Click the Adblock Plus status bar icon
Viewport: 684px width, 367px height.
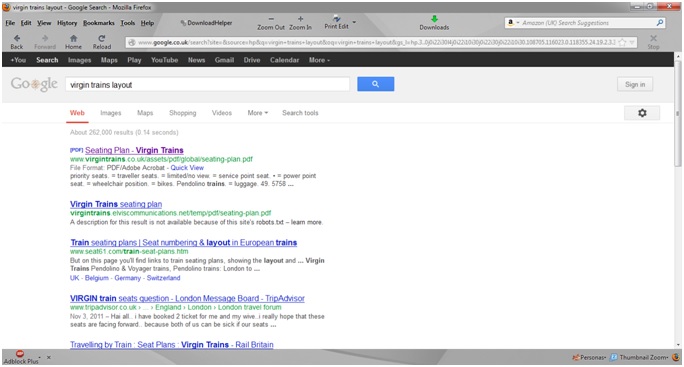click(x=20, y=354)
